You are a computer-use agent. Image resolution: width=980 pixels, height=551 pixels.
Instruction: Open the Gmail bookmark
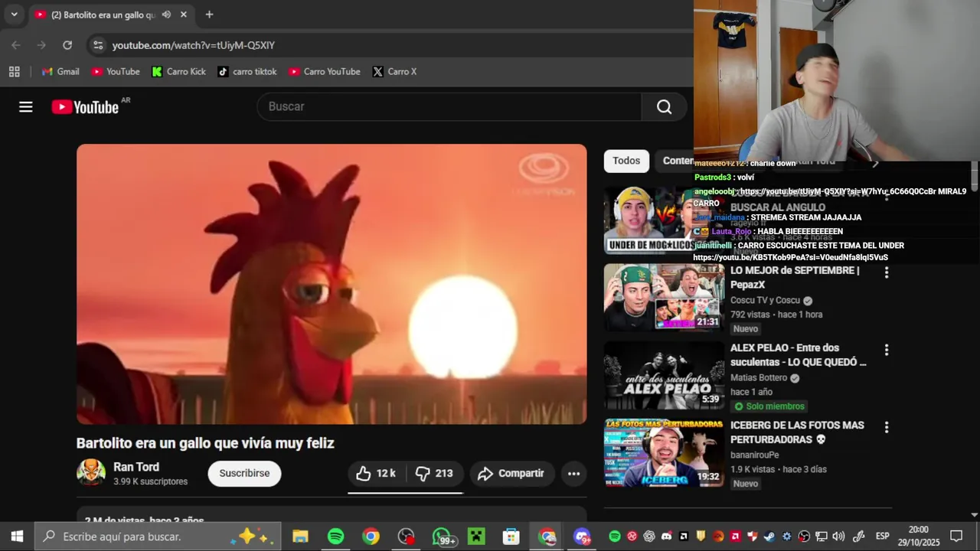(x=60, y=72)
